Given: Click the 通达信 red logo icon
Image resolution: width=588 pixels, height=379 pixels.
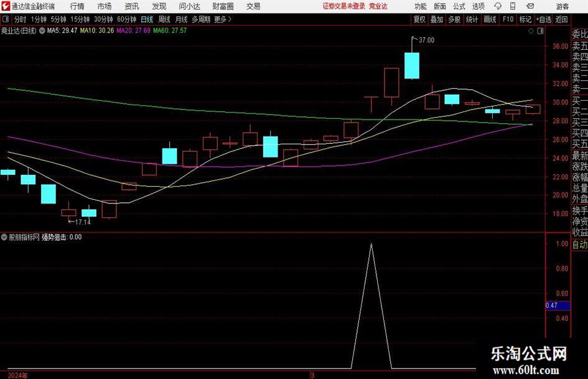Looking at the screenshot, I should 6,6.
